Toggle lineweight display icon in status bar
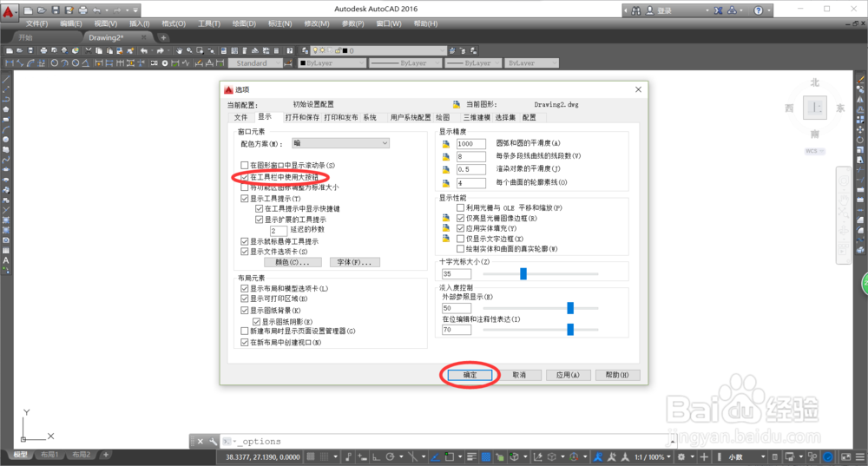The image size is (868, 466). click(471, 456)
